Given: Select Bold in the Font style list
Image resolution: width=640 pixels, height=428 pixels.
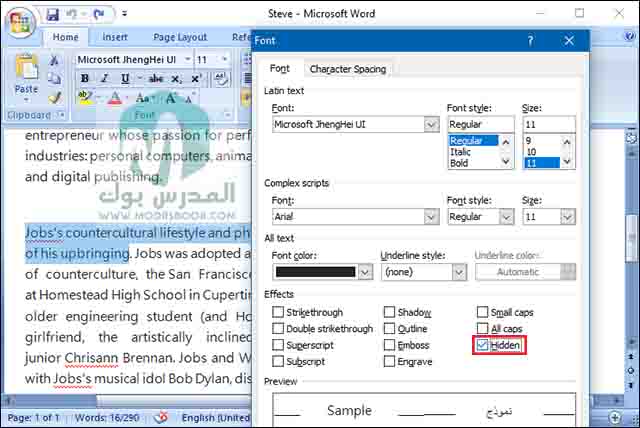Looking at the screenshot, I should pyautogui.click(x=459, y=163).
